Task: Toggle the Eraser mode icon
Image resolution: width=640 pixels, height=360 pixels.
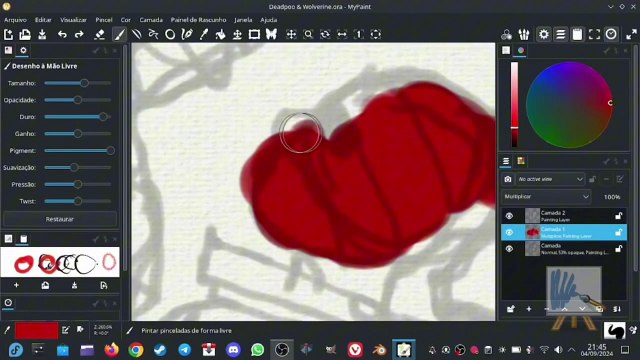Action: coord(100,35)
